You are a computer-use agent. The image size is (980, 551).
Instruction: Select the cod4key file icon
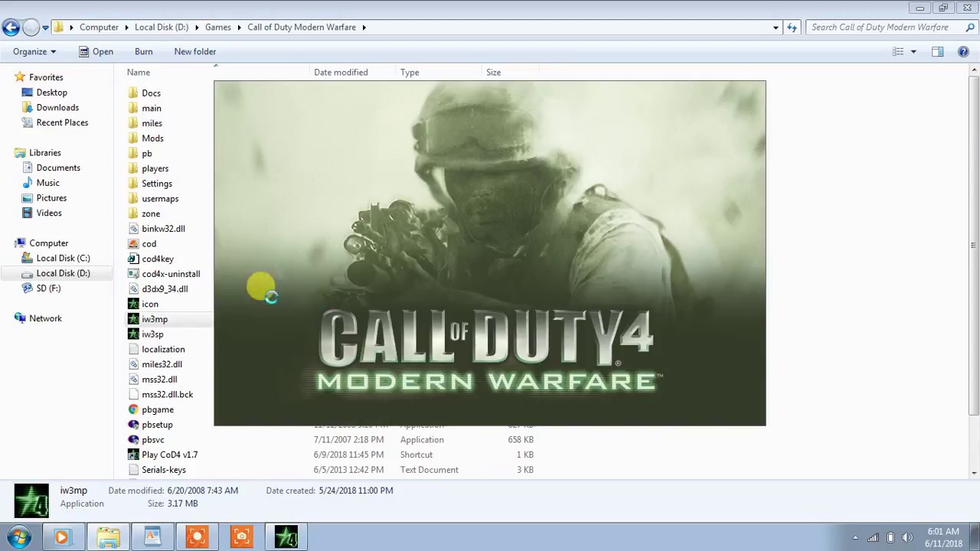(133, 259)
